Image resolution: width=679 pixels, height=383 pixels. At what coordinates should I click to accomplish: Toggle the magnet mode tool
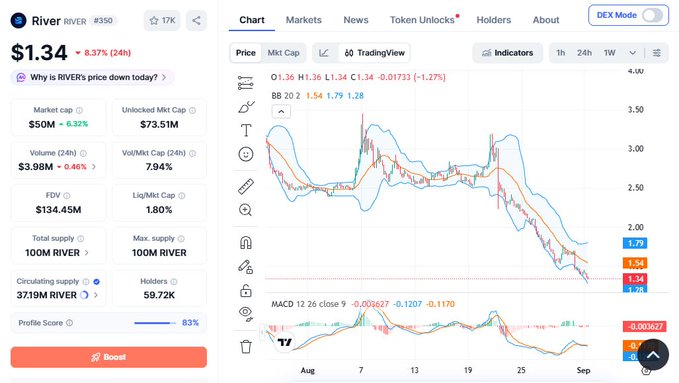[x=246, y=243]
